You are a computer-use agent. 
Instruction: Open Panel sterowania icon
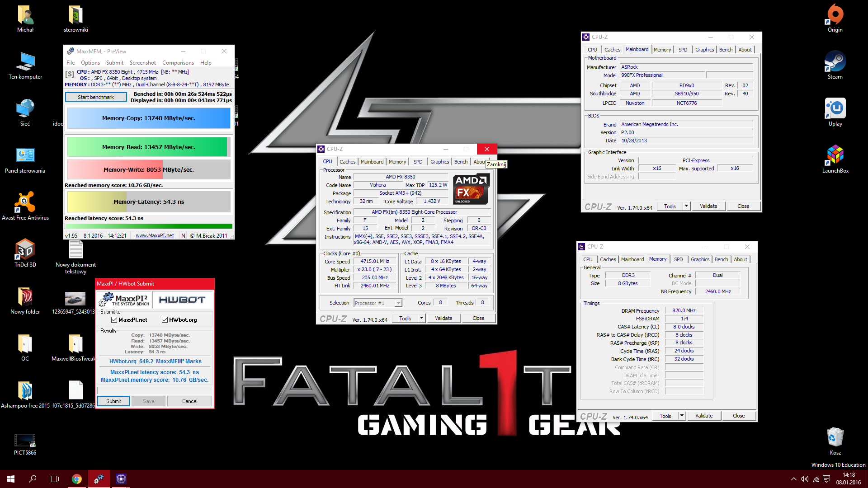(25, 159)
